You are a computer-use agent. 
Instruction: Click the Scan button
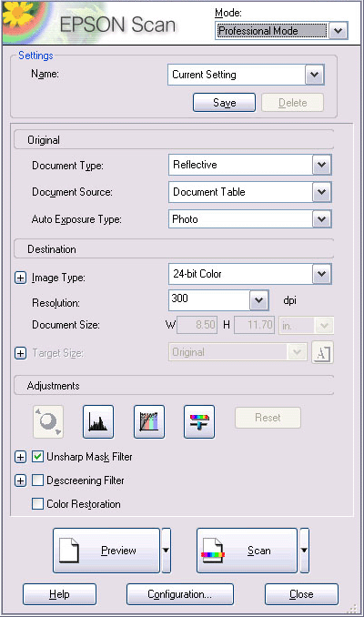247,550
